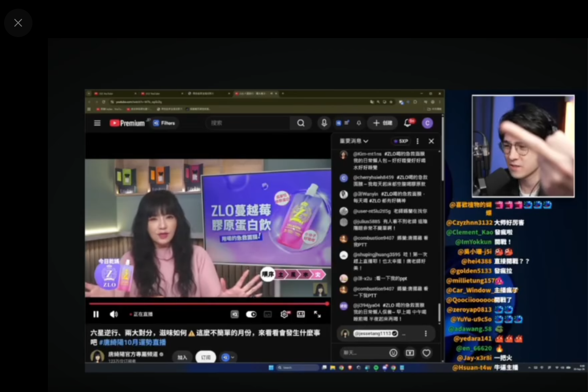Click the magnifier search button
The width and height of the screenshot is (588, 392).
pyautogui.click(x=301, y=123)
